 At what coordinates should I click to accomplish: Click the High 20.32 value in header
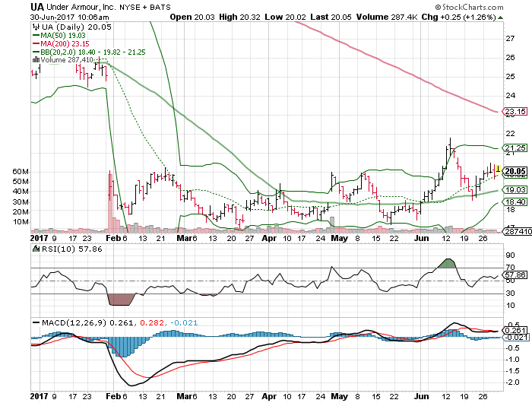239,17
